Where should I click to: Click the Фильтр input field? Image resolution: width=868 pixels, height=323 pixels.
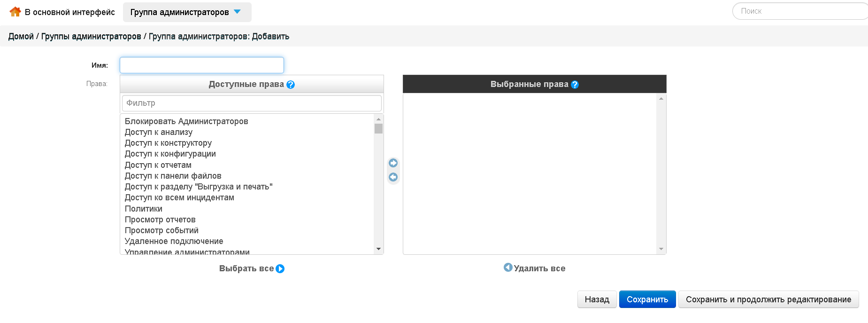click(252, 103)
